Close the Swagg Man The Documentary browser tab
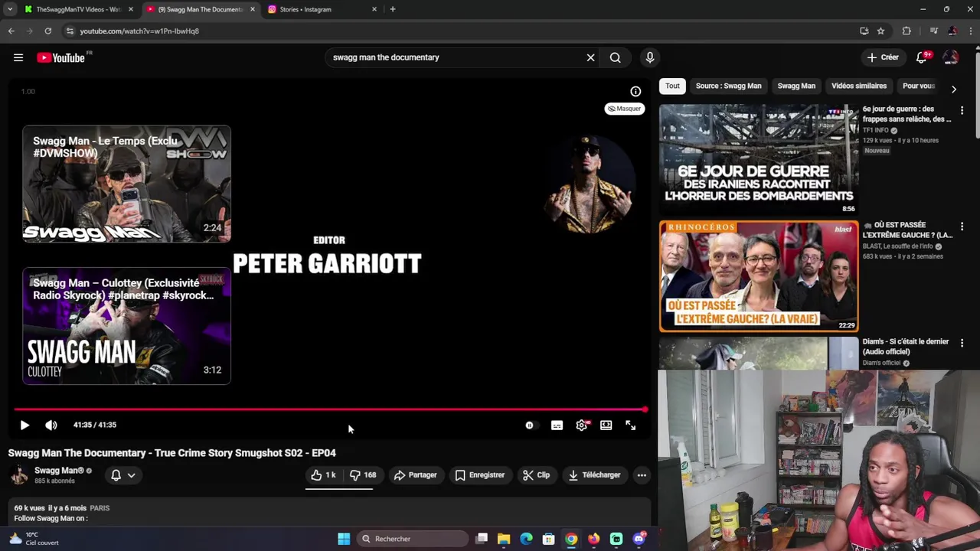The image size is (980, 551). (x=253, y=9)
